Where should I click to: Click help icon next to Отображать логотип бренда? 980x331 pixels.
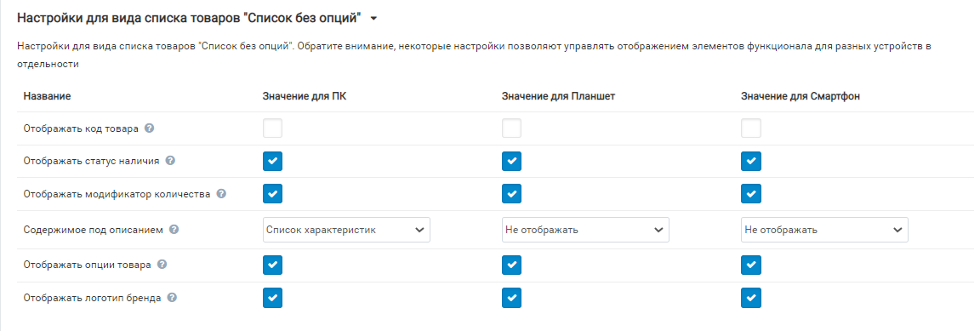point(172,298)
